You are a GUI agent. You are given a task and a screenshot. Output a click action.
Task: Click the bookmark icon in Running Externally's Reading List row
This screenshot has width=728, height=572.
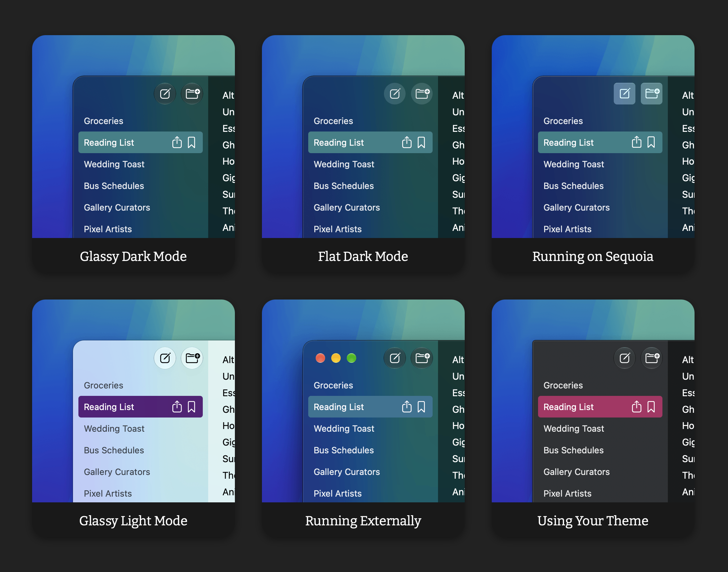(x=421, y=407)
